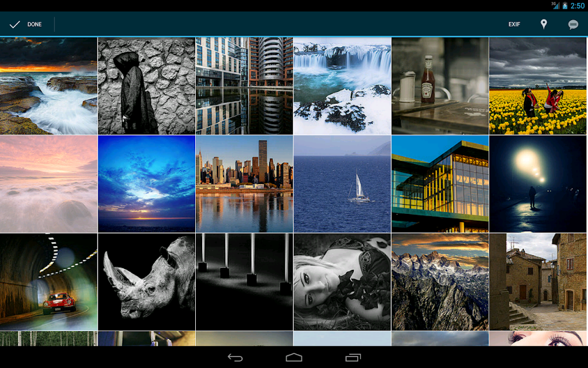Choose the yellow tulip field photo

coord(537,86)
